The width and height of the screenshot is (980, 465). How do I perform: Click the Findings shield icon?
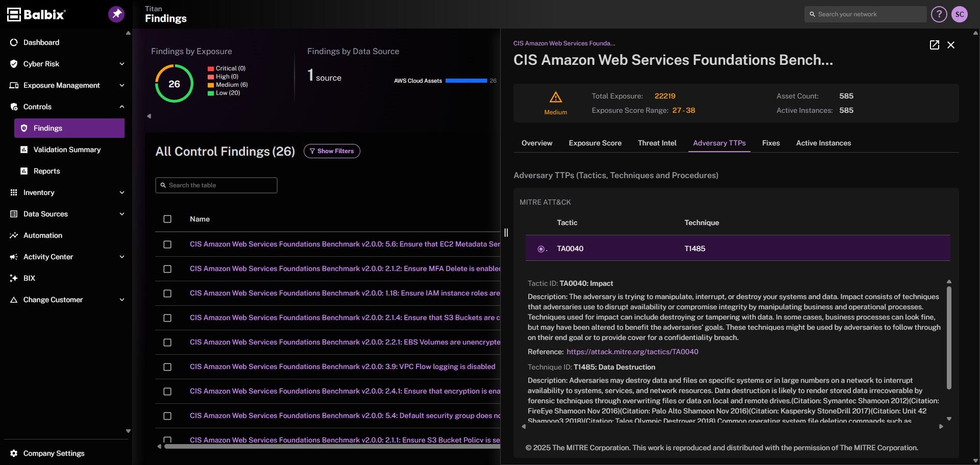coord(24,128)
